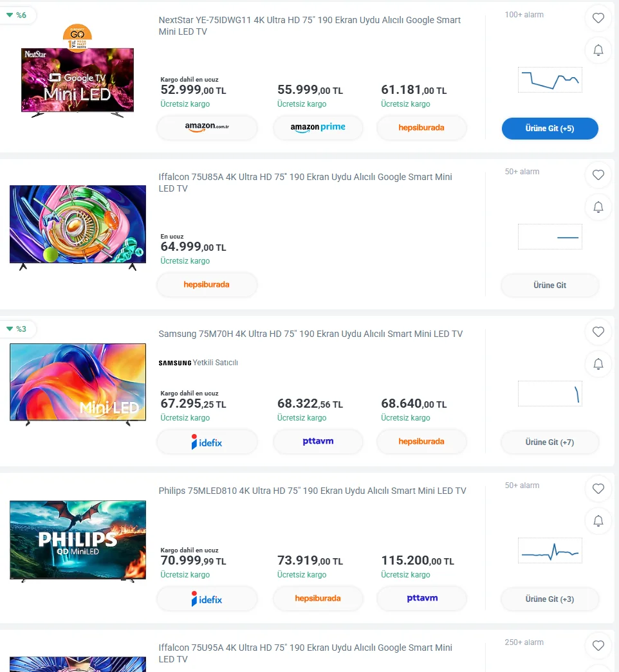Choose amazon.com.tr offer for NextStar TV

click(207, 127)
